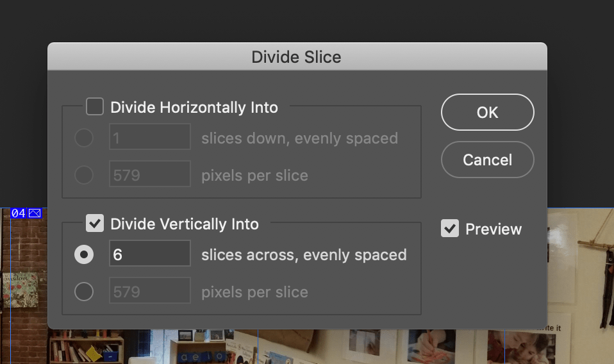Select the slices across, evenly spaced radio
The height and width of the screenshot is (364, 614).
[x=84, y=254]
